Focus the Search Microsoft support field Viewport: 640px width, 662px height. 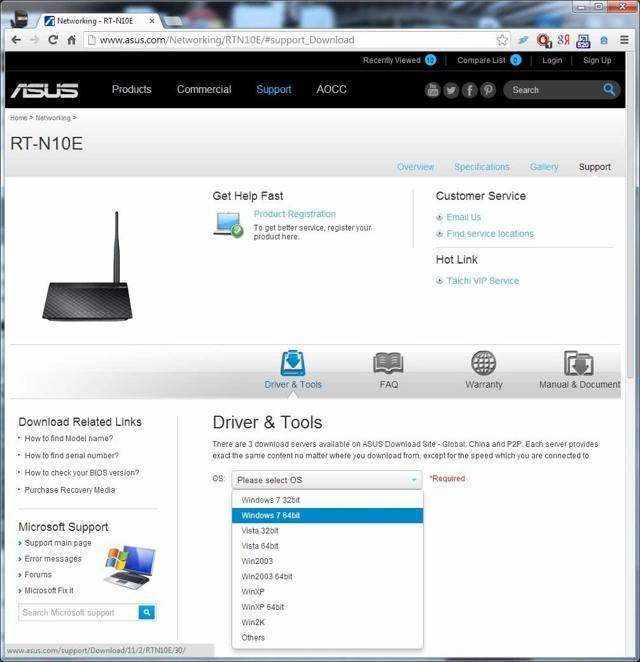coord(79,612)
